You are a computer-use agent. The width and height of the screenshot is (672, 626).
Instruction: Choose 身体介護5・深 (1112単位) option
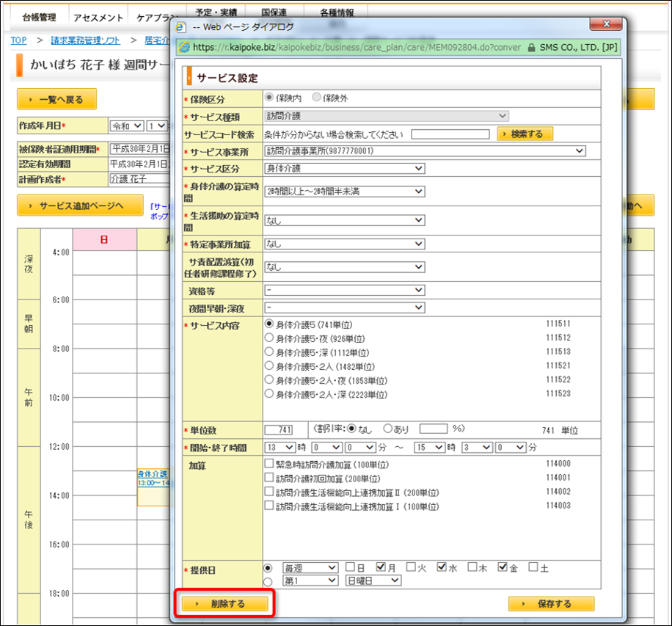pos(269,352)
